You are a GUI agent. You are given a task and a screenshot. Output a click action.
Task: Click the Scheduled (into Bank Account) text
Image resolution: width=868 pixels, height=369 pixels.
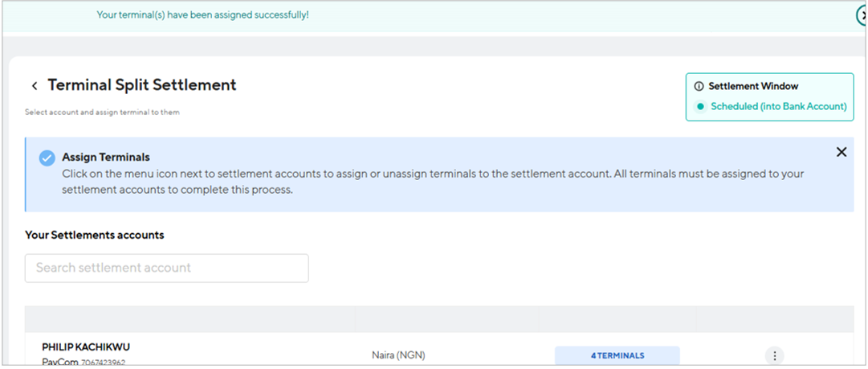779,106
